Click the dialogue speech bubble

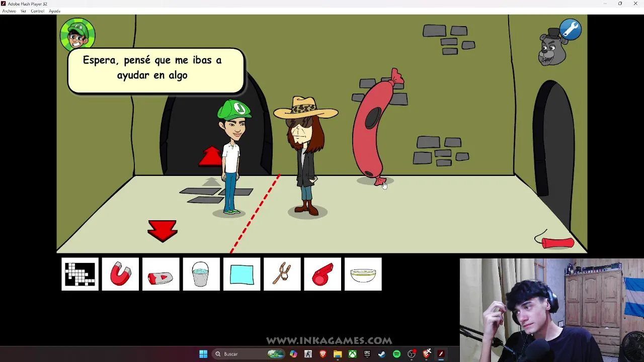pos(156,70)
